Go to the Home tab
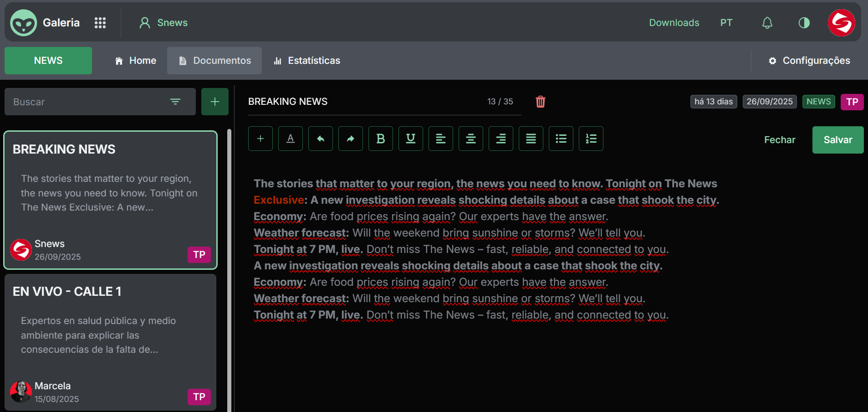Screen dimensions: 868x412 coord(136,61)
